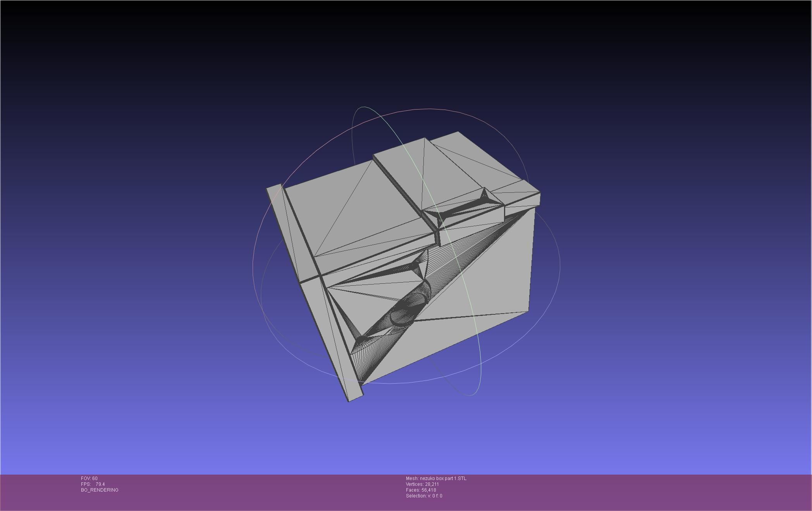
Task: Click the Vertices: 28,211 count
Action: click(x=422, y=484)
